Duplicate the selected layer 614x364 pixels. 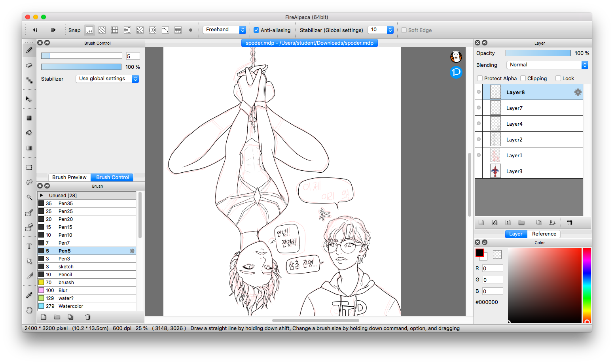(x=539, y=223)
